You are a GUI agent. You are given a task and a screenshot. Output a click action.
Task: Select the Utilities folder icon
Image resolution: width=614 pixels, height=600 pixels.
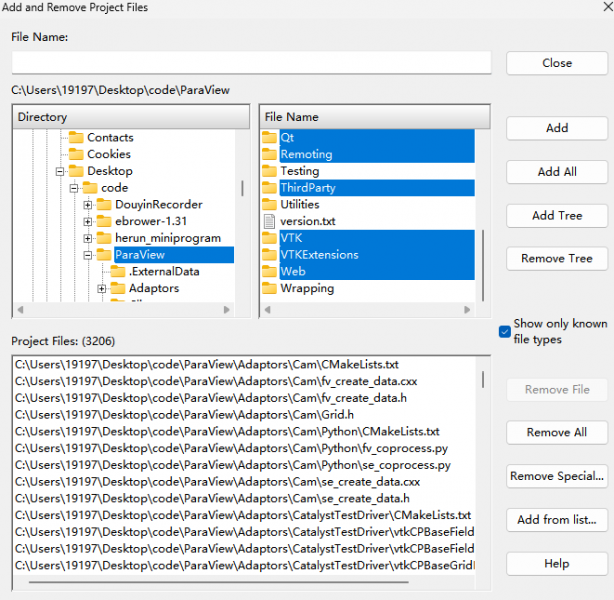[x=269, y=204]
